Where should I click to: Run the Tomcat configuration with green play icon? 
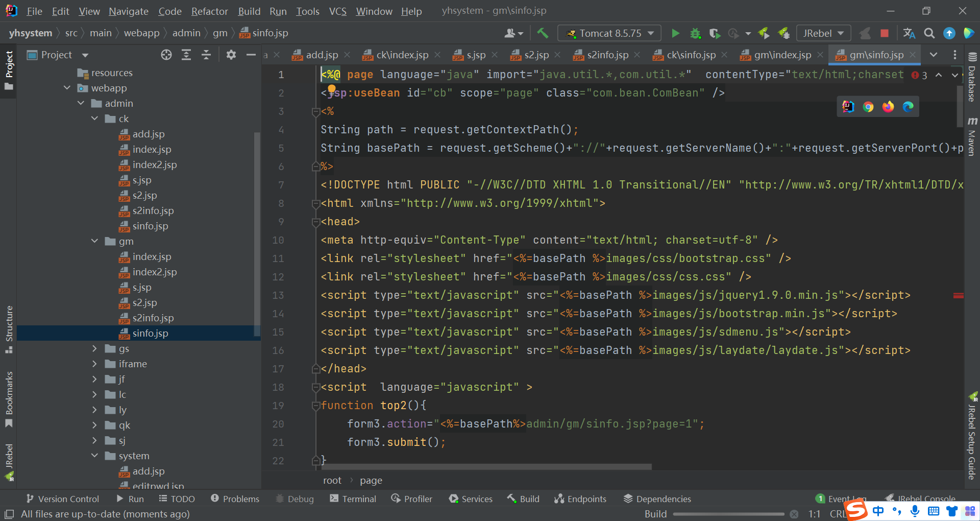pos(675,33)
